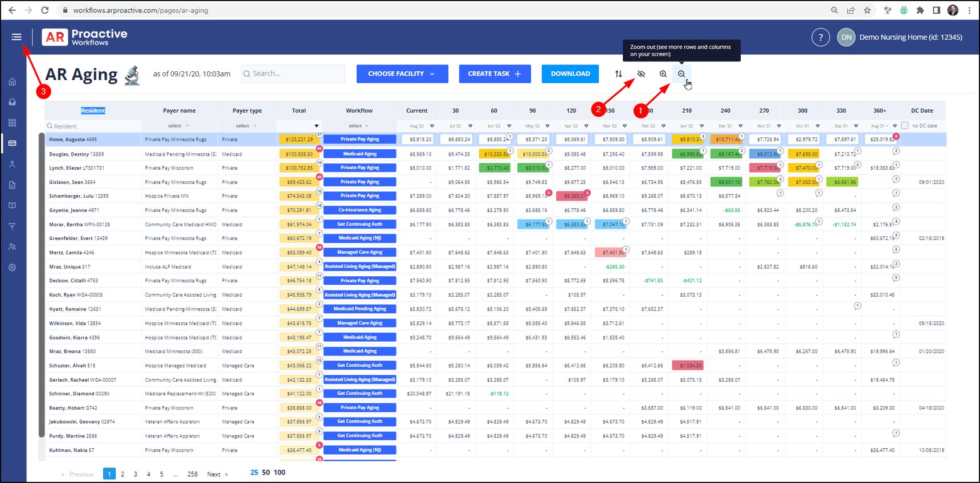Show 50 rows per page

click(266, 473)
